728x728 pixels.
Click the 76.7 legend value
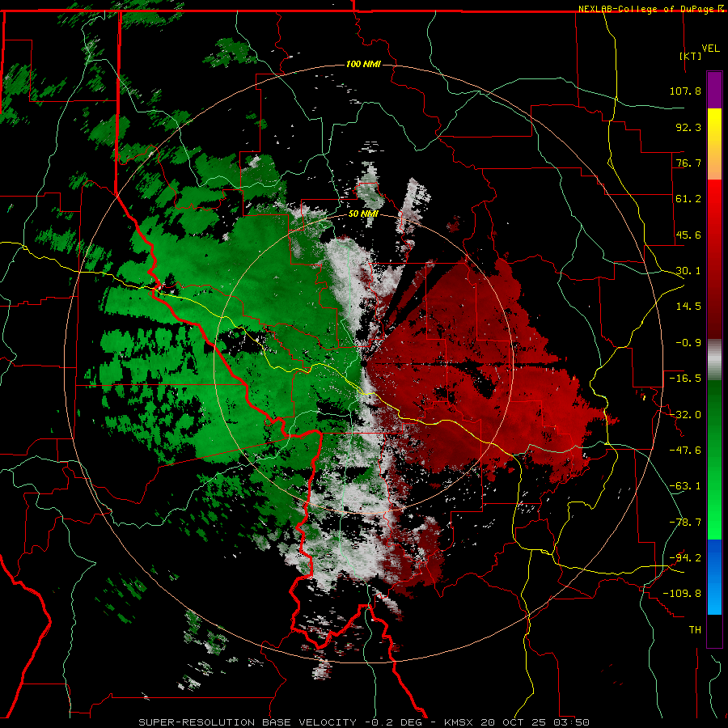click(688, 163)
